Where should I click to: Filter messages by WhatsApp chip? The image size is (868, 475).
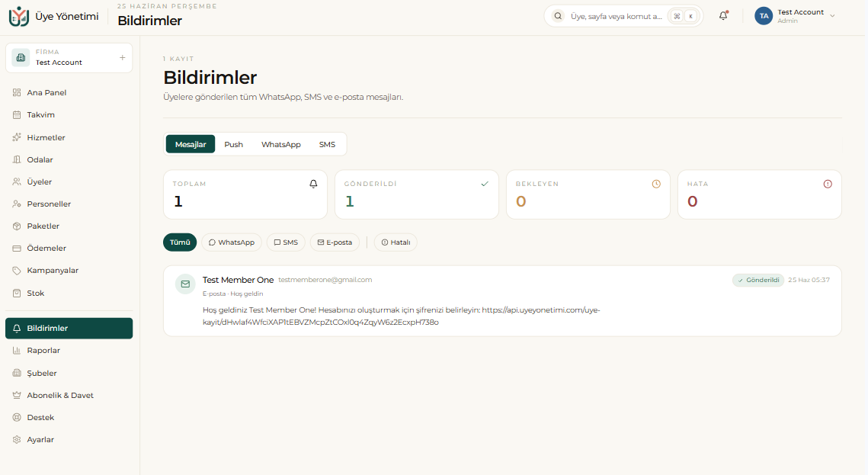point(232,242)
